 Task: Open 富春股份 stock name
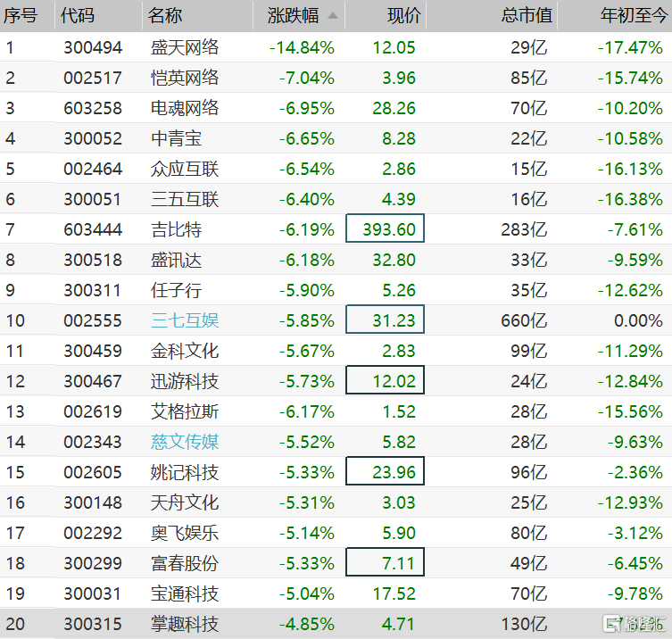click(185, 563)
